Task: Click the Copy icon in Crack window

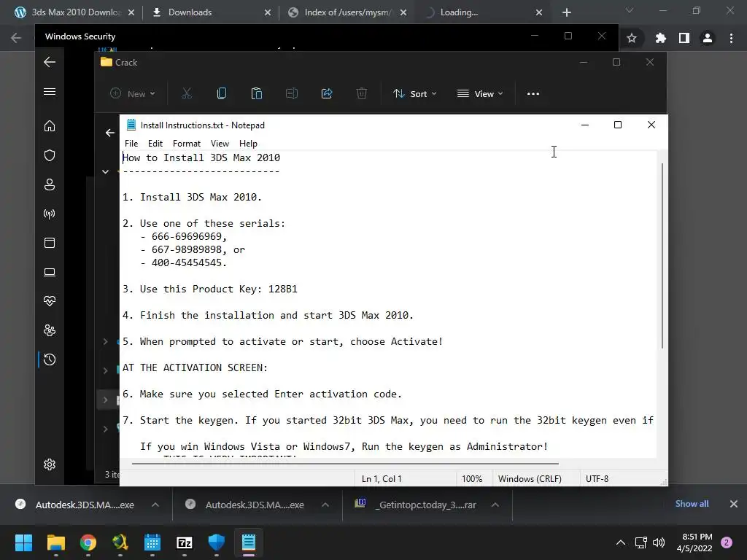Action: (x=222, y=94)
